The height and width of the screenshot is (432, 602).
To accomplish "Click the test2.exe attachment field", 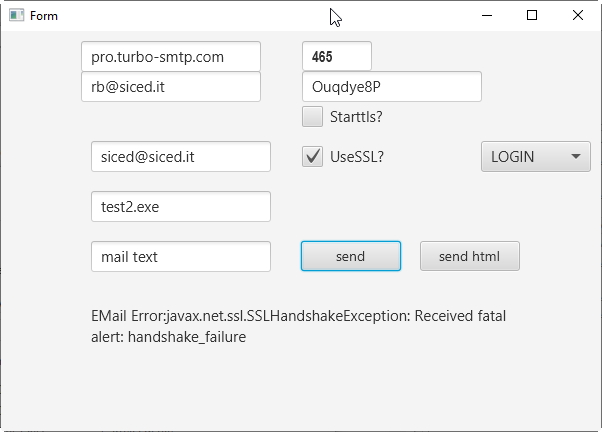I will point(181,207).
